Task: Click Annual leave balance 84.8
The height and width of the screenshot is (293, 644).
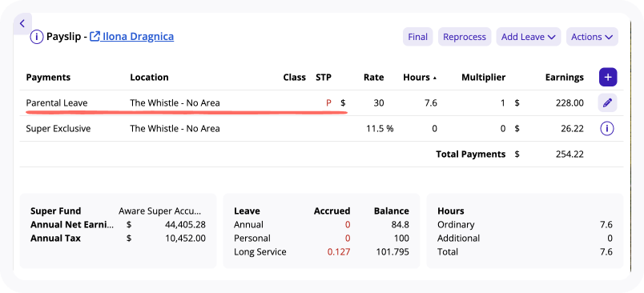Action: (400, 225)
